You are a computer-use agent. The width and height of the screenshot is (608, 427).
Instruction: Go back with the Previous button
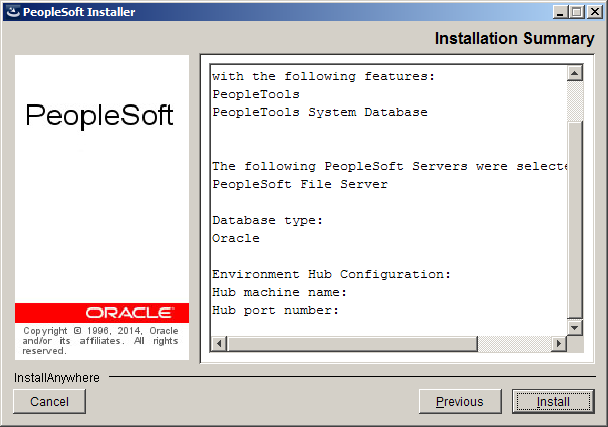460,401
